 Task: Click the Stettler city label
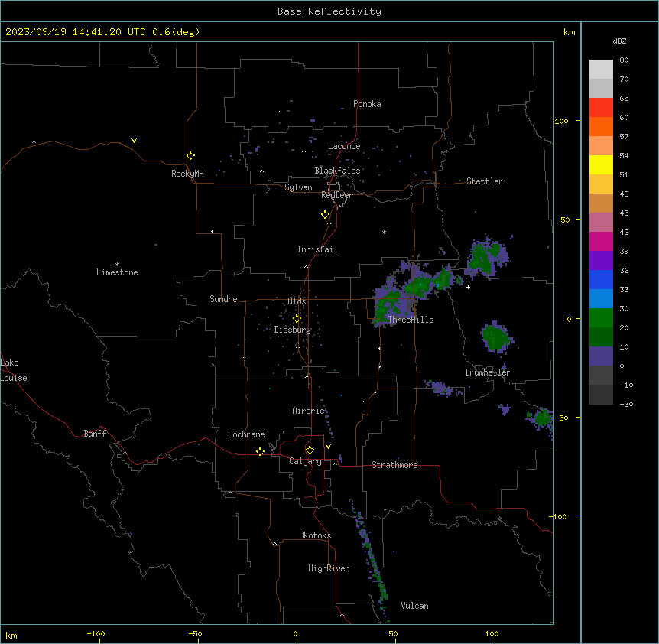pos(485,181)
